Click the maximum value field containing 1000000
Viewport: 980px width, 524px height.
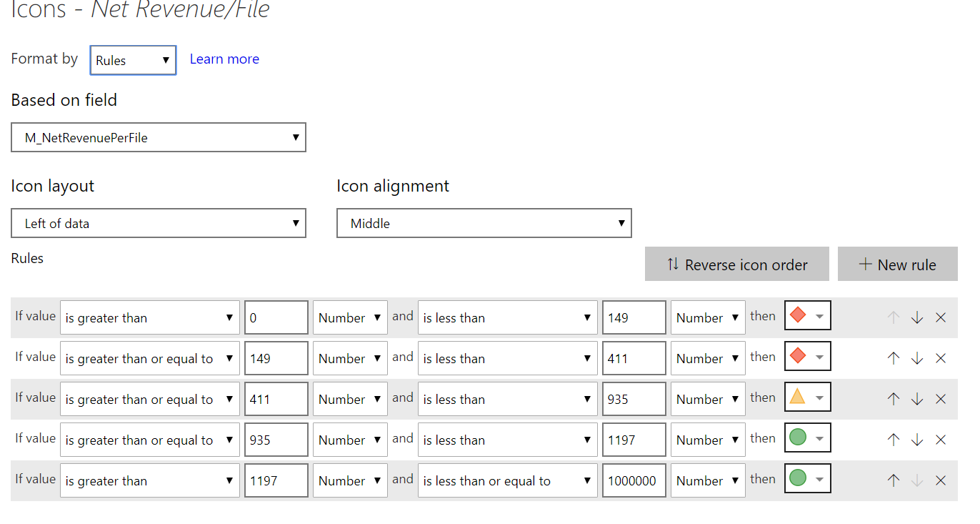pyautogui.click(x=634, y=480)
